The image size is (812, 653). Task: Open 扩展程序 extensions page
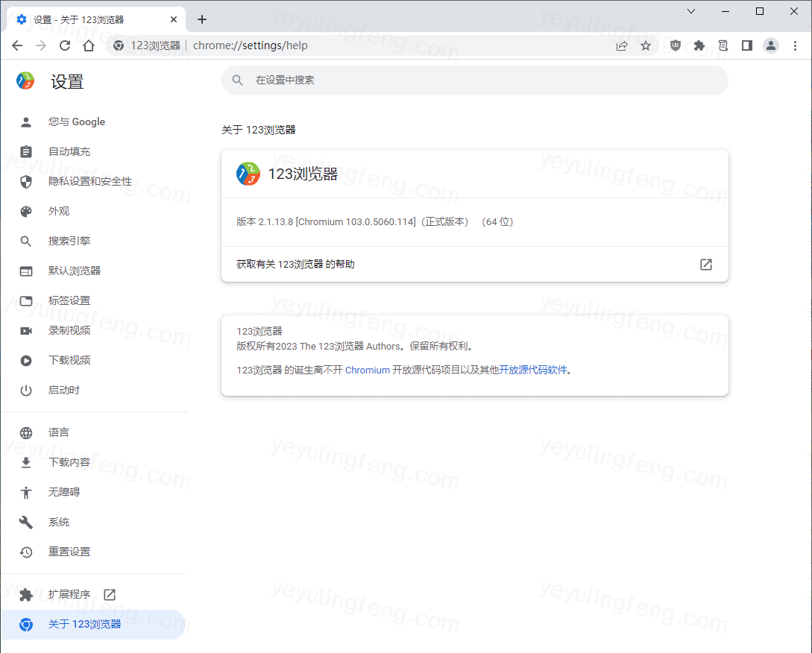(94, 595)
